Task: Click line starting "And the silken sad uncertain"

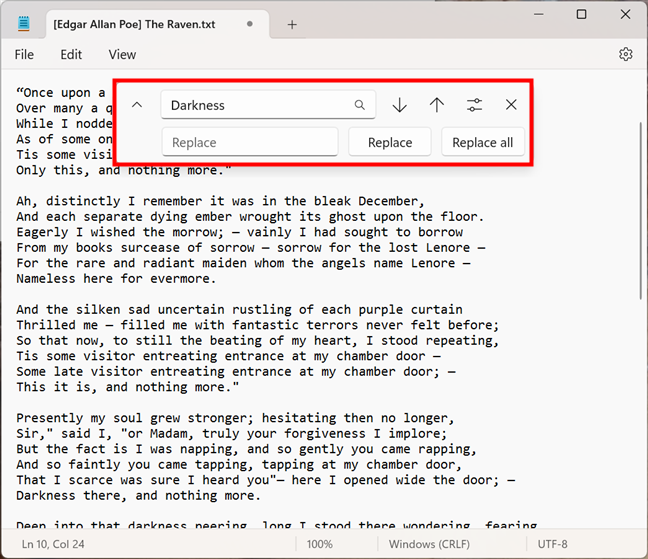Action: tap(239, 309)
